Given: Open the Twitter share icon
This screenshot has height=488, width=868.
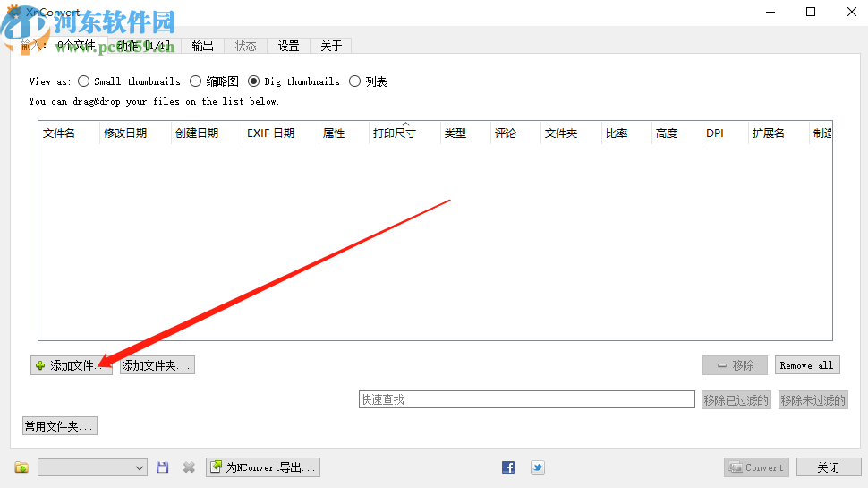Looking at the screenshot, I should point(538,467).
